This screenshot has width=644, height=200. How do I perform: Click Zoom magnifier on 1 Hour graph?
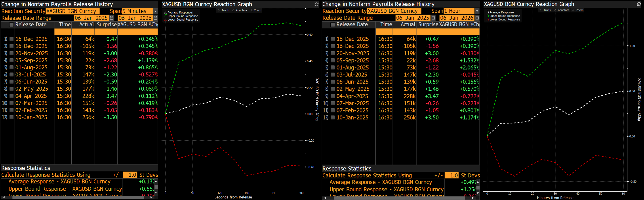(x=573, y=10)
